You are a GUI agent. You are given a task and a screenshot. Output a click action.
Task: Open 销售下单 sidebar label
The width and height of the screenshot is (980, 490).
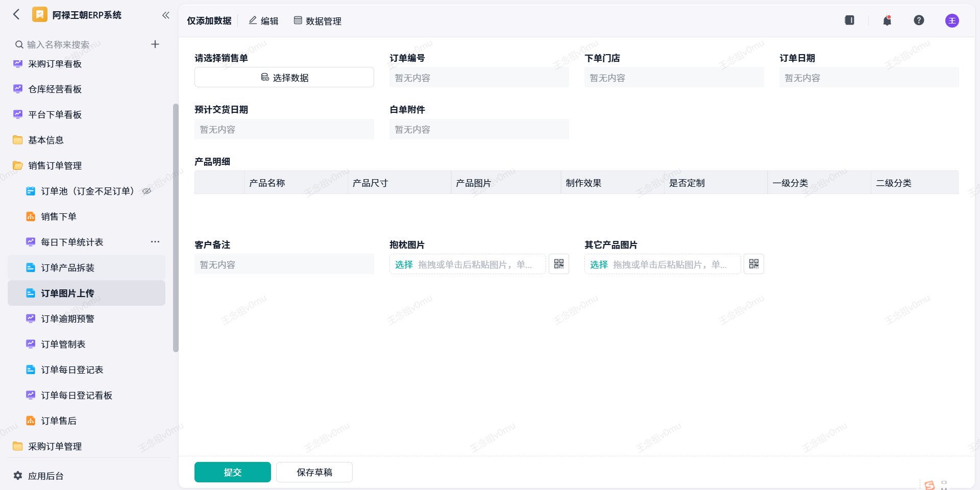coord(59,217)
